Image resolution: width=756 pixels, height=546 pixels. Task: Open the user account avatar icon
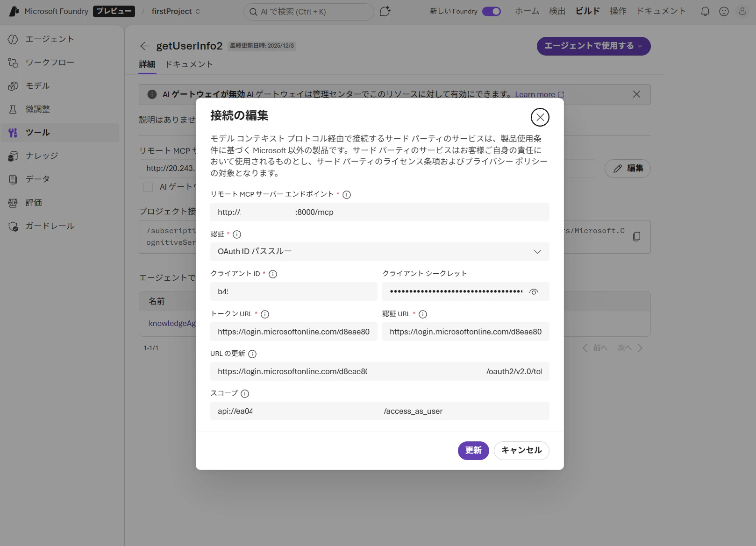point(742,12)
